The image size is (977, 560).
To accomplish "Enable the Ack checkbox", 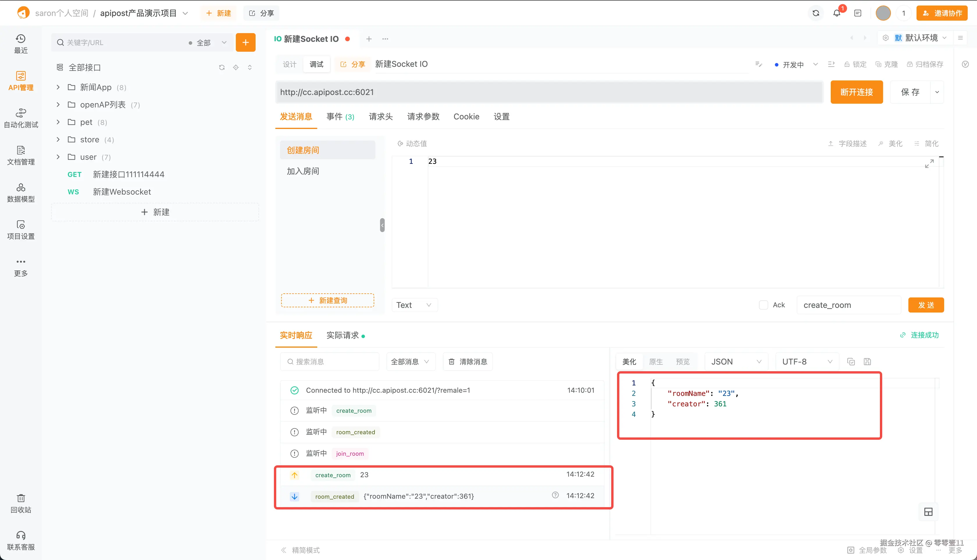I will [763, 305].
